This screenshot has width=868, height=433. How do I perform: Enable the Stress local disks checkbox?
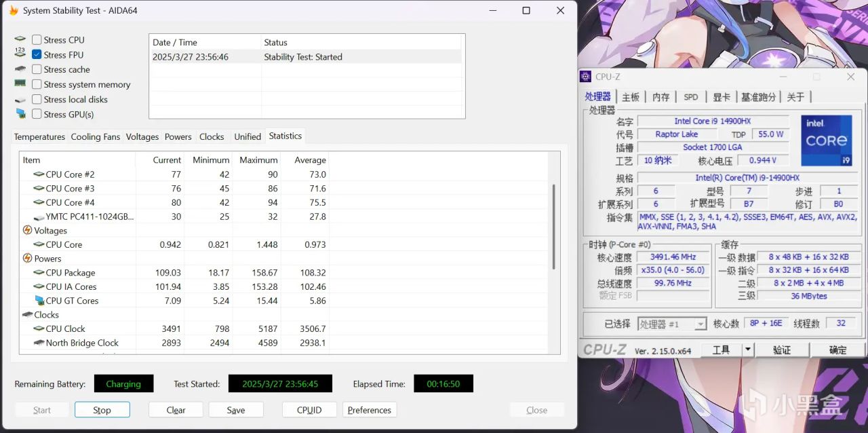tap(37, 99)
